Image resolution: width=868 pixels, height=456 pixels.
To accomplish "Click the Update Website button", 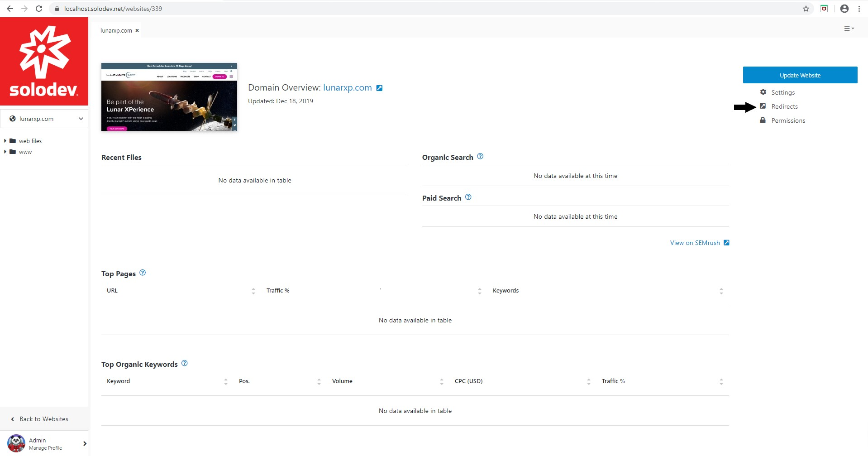I will pos(800,75).
